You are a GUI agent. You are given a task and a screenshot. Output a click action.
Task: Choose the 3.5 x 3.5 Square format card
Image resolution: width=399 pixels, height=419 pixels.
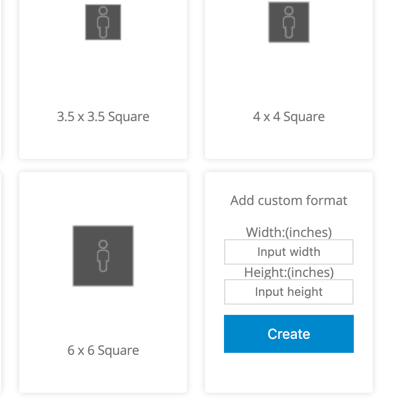pos(103,79)
